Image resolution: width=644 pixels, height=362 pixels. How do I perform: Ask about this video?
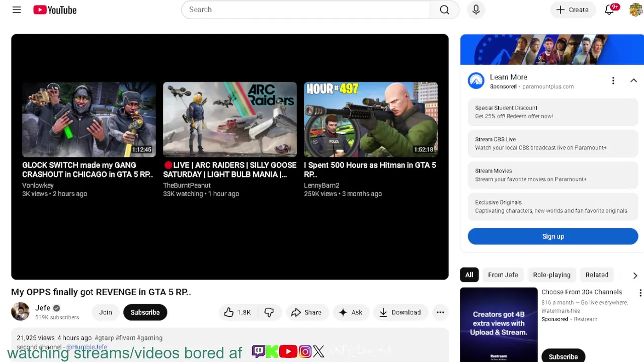(351, 312)
